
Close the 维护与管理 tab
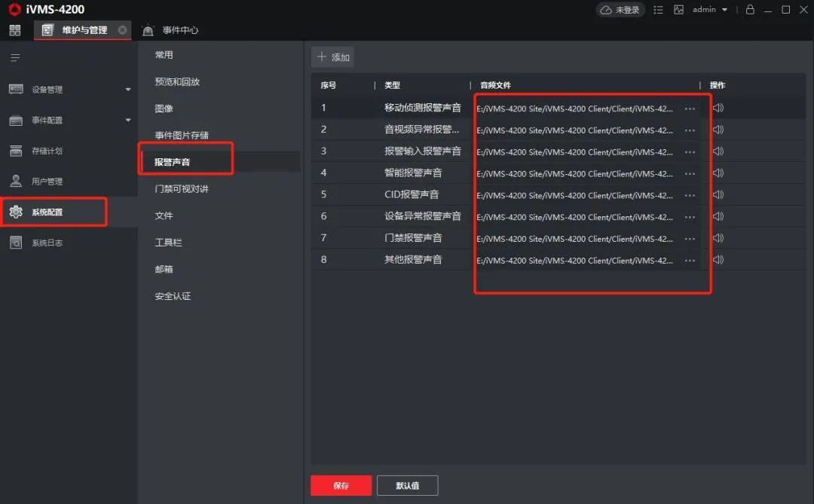(x=123, y=30)
